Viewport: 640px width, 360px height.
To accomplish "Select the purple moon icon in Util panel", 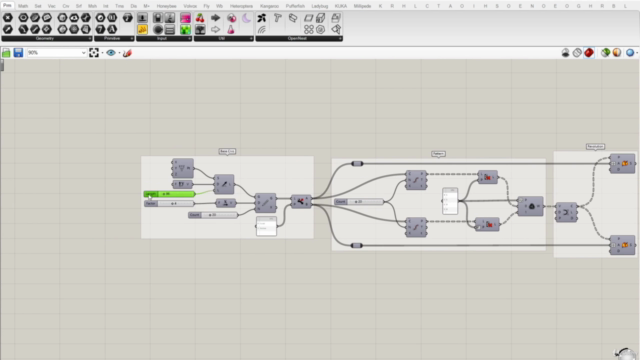I will [x=247, y=18].
